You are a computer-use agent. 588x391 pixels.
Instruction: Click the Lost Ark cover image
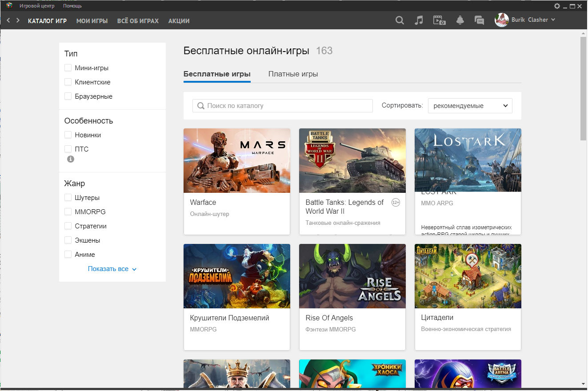[x=468, y=160]
